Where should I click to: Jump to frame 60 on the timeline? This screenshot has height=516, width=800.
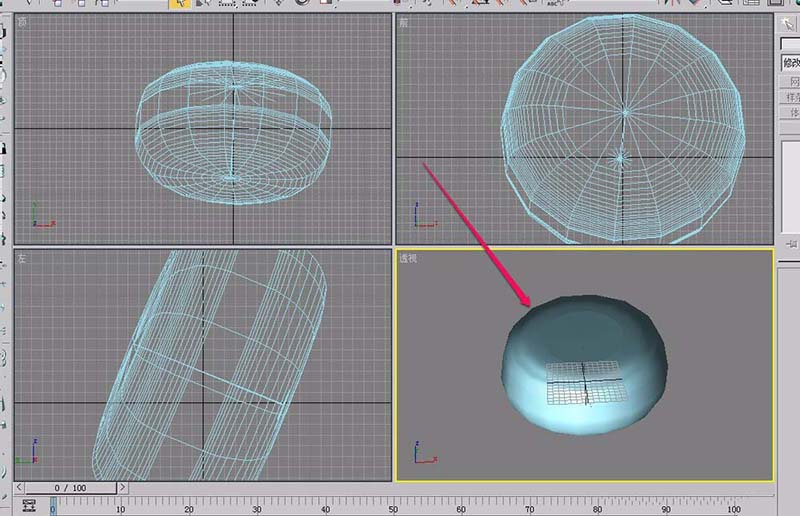pos(461,509)
